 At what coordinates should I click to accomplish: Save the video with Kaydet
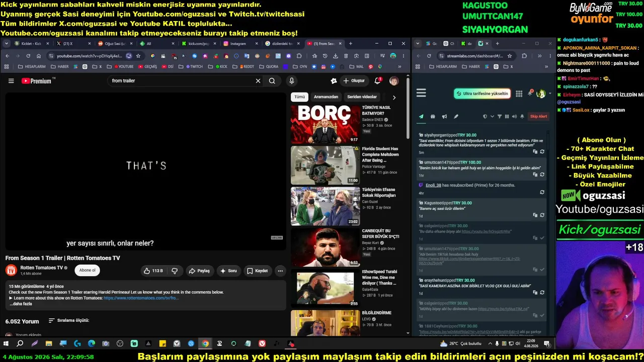258,271
